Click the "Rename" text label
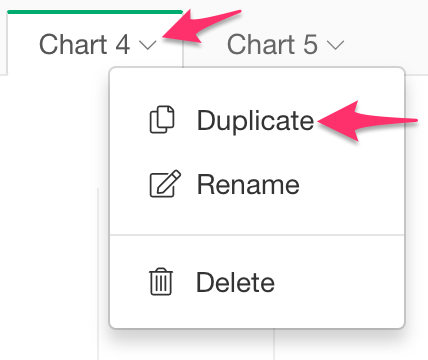428x360 pixels. coord(248,184)
